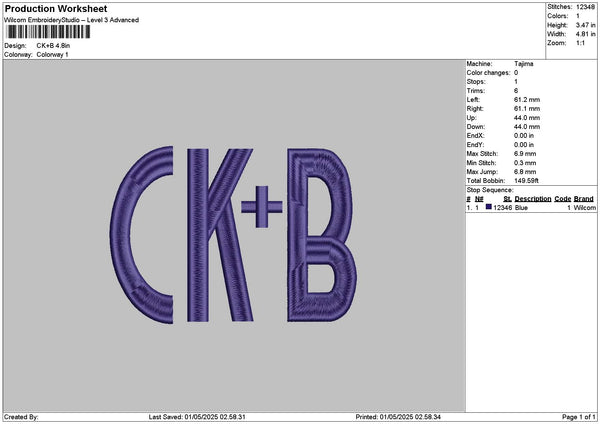Screen dimensions: 600x424
Task: Click the blue thread color swatch
Action: (489, 207)
